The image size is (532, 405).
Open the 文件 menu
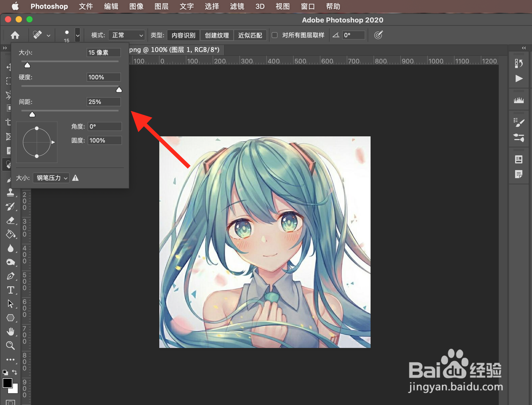(86, 6)
